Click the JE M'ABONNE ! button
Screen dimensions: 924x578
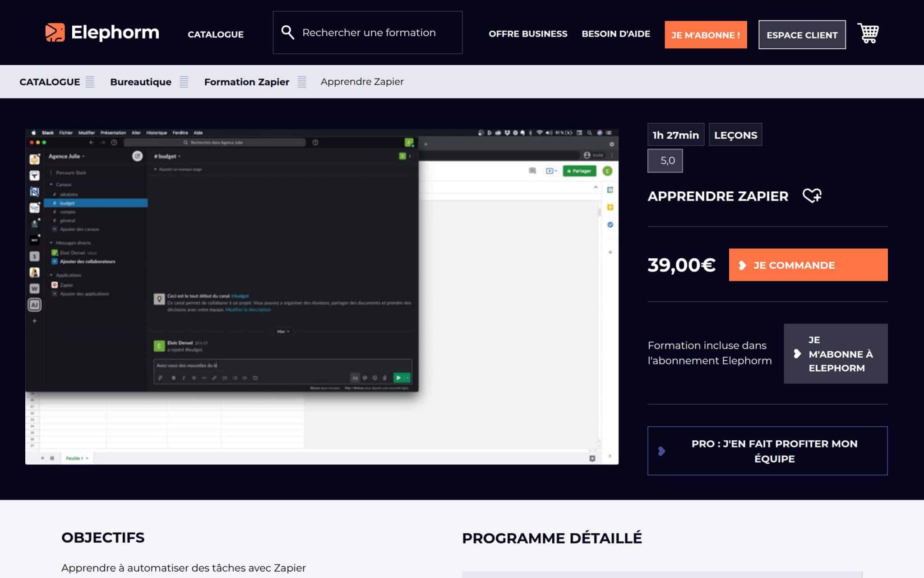(706, 35)
